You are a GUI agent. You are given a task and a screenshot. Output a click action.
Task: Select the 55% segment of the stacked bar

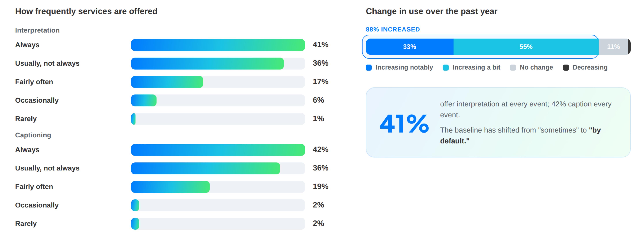tap(526, 47)
